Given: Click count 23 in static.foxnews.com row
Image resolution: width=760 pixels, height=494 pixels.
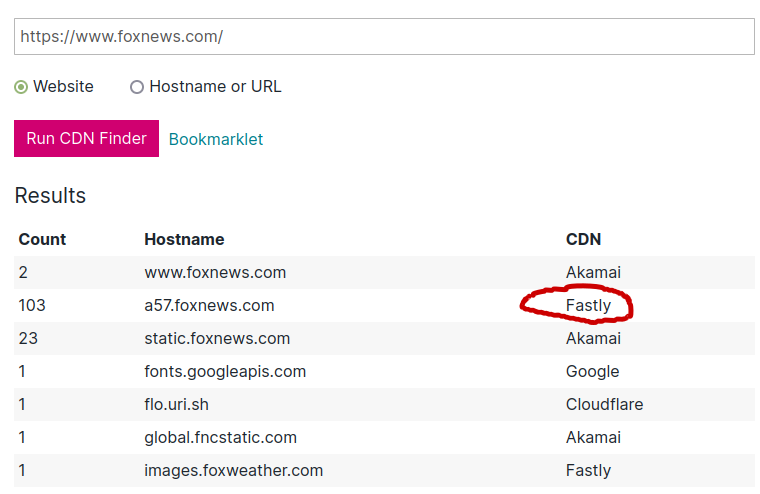Looking at the screenshot, I should click(28, 338).
